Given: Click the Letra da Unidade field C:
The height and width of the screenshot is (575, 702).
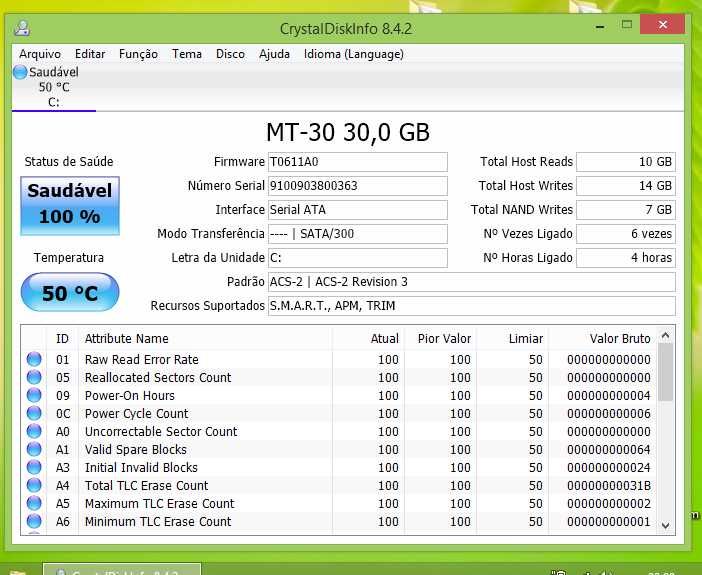Looking at the screenshot, I should [358, 258].
